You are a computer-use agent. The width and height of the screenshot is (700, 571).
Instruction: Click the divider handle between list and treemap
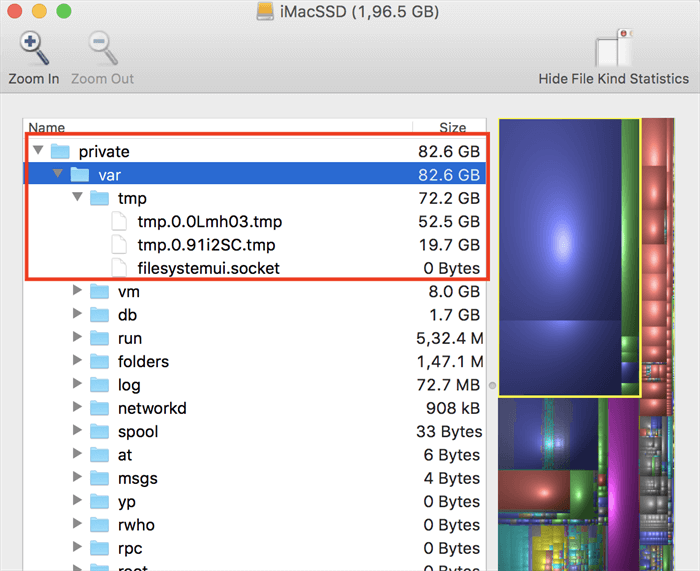tap(491, 385)
